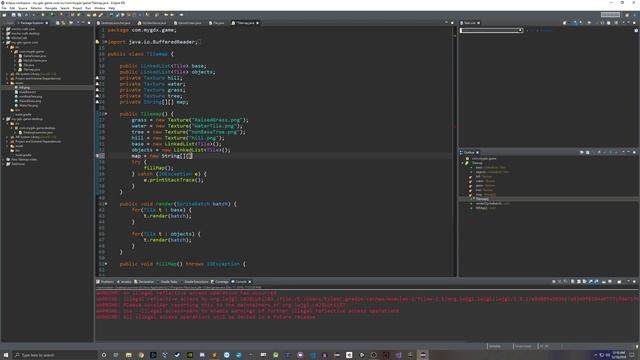640x360 pixels.
Task: Switch to the Coverage tab
Action: [x=220, y=282]
